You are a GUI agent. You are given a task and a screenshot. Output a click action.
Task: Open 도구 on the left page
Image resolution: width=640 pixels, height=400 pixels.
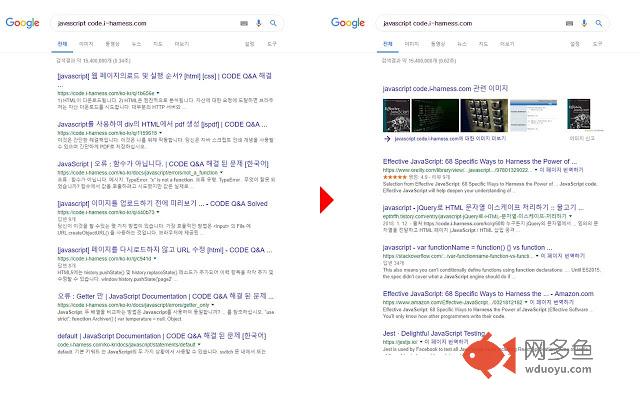272,44
